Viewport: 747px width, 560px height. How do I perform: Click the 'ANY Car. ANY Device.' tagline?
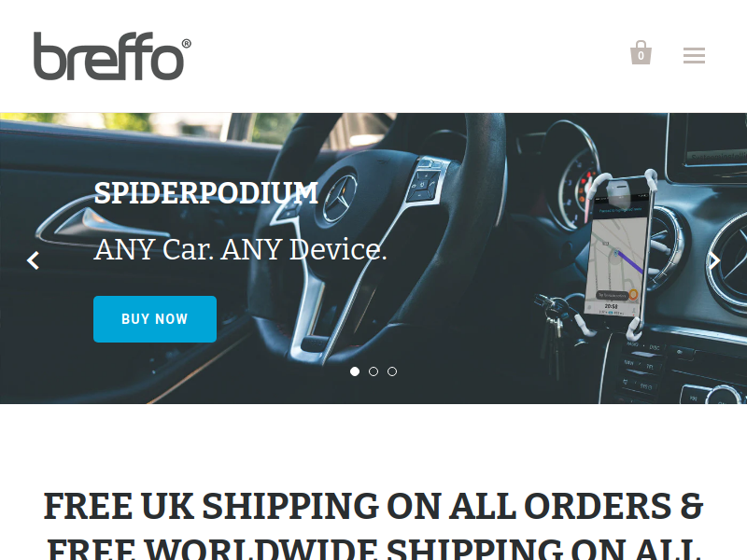[x=240, y=249]
